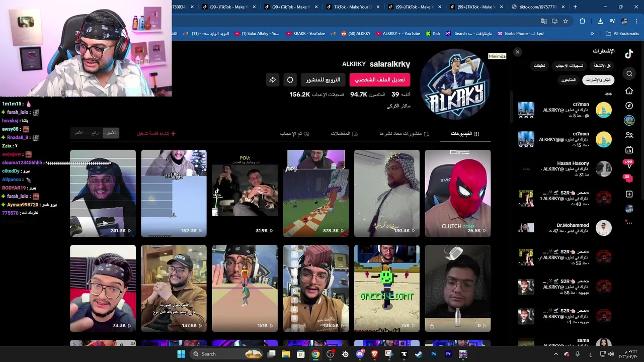Switch to the favorites 'المفضلات' tab
Screen dimensions: 644x362
point(344,134)
